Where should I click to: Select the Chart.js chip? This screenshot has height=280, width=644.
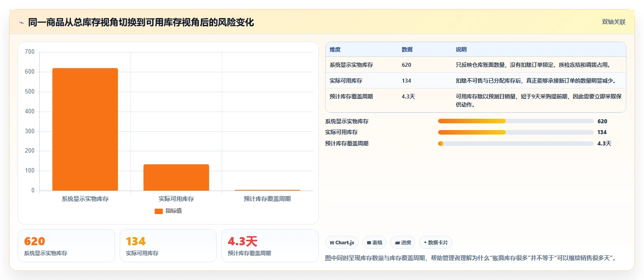(342, 243)
